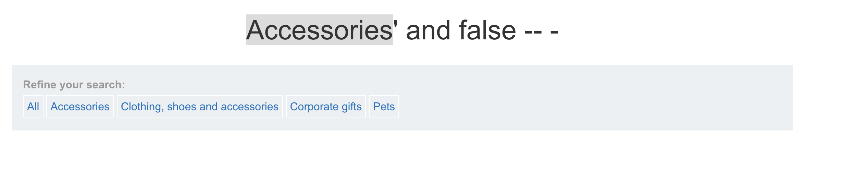The width and height of the screenshot is (868, 189).
Task: Click the All filter link
Action: tap(33, 106)
